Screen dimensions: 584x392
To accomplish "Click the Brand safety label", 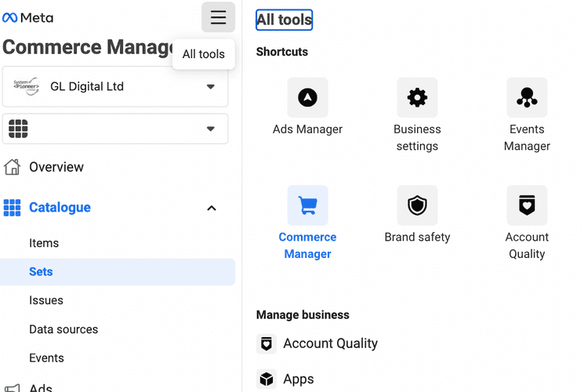I will coord(417,237).
